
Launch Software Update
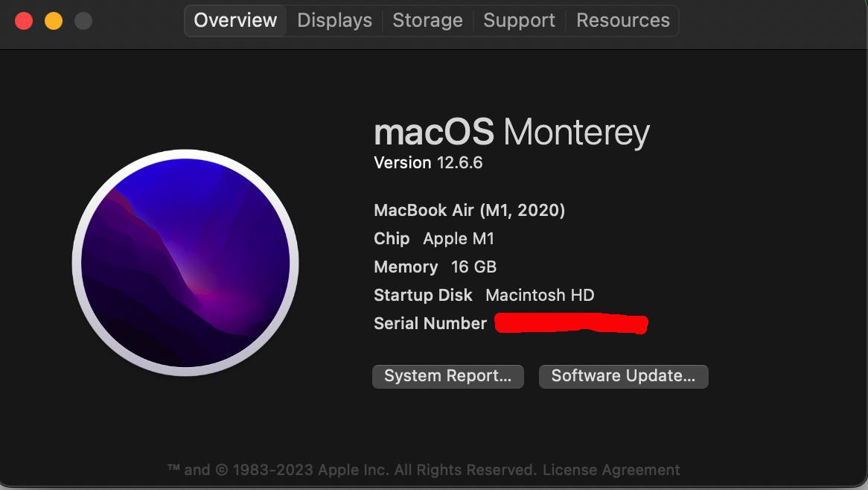[623, 376]
